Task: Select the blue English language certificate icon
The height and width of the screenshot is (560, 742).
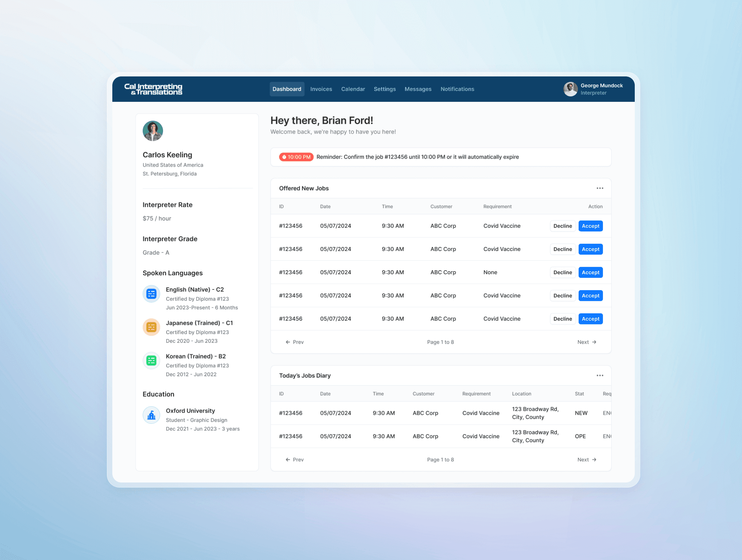Action: (x=151, y=294)
